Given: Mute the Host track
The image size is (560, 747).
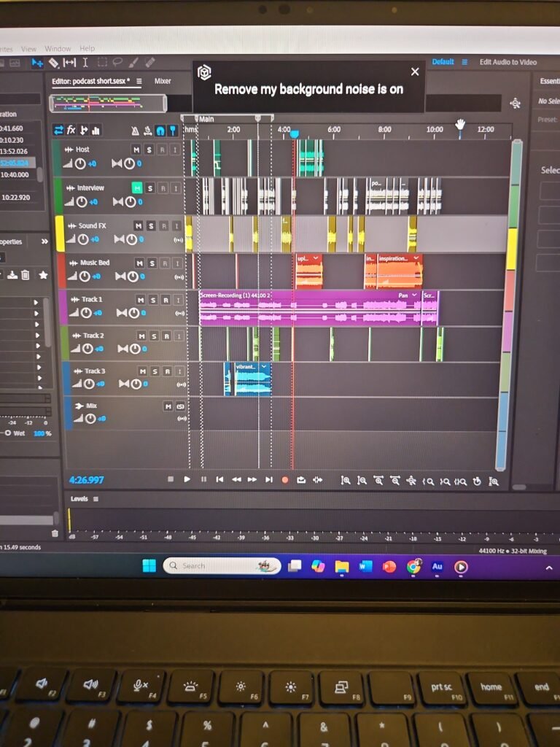Looking at the screenshot, I should (x=136, y=150).
